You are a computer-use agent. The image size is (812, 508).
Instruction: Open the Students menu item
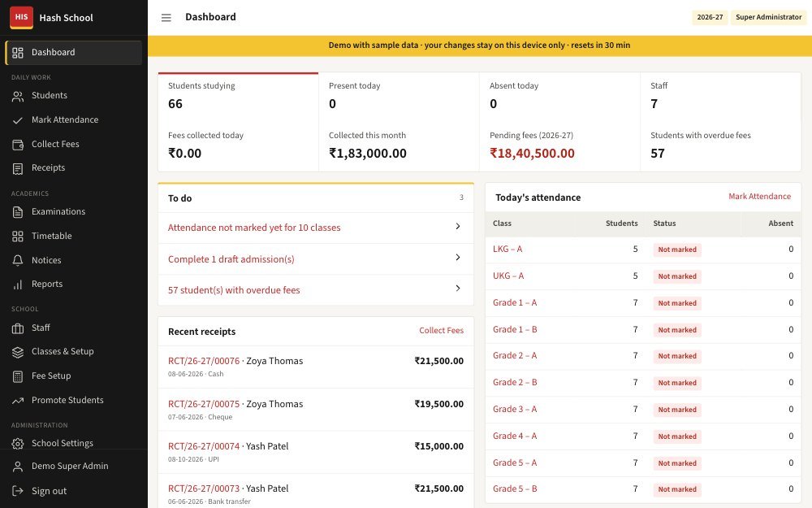tap(74, 95)
